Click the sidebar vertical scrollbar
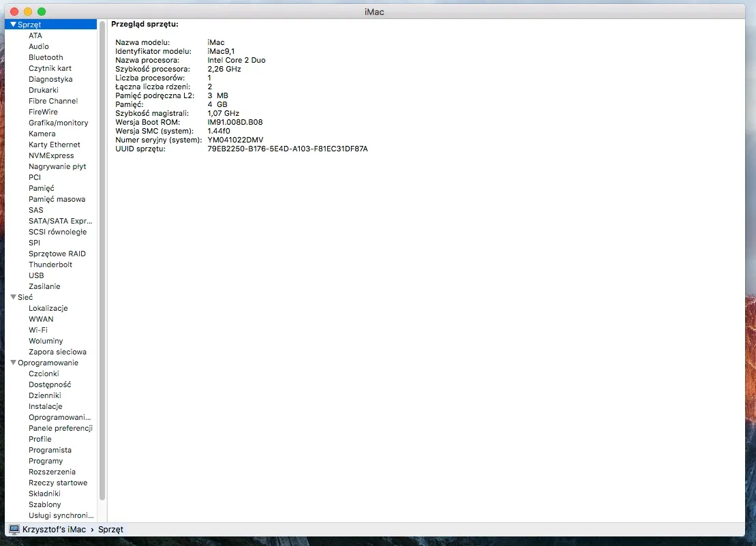The width and height of the screenshot is (756, 546). (x=102, y=260)
